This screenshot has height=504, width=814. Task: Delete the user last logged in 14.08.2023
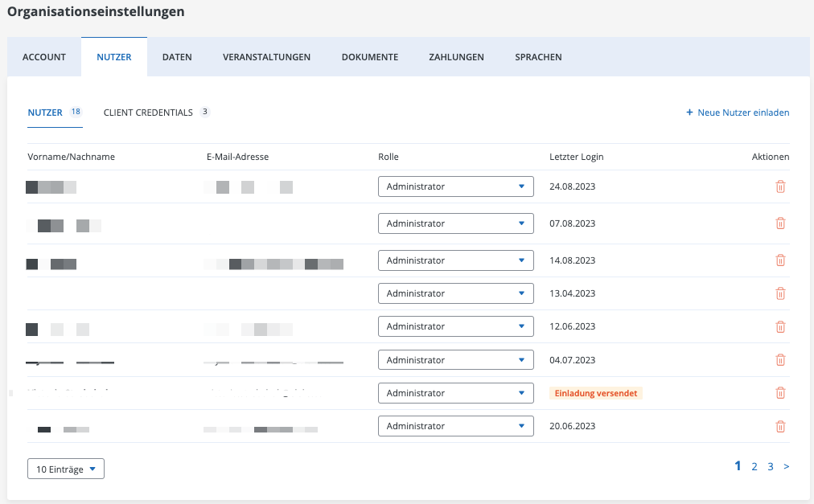[x=779, y=260]
